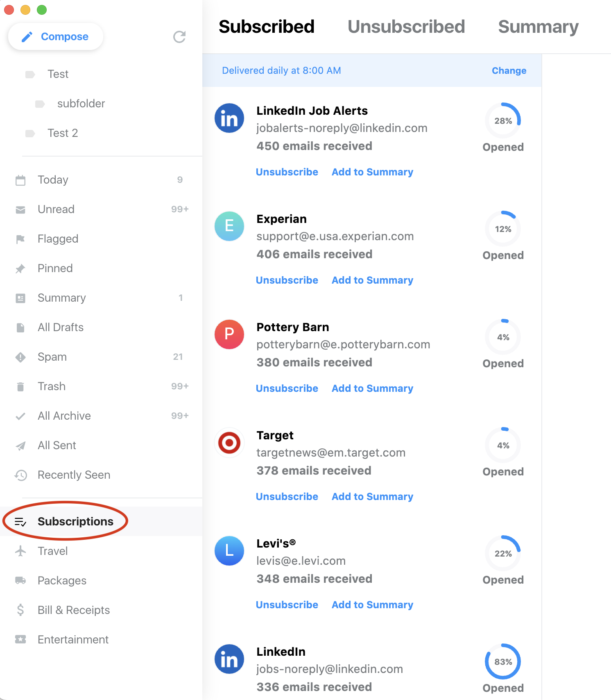This screenshot has height=700, width=611.
Task: Add Target to Summary
Action: pos(372,497)
